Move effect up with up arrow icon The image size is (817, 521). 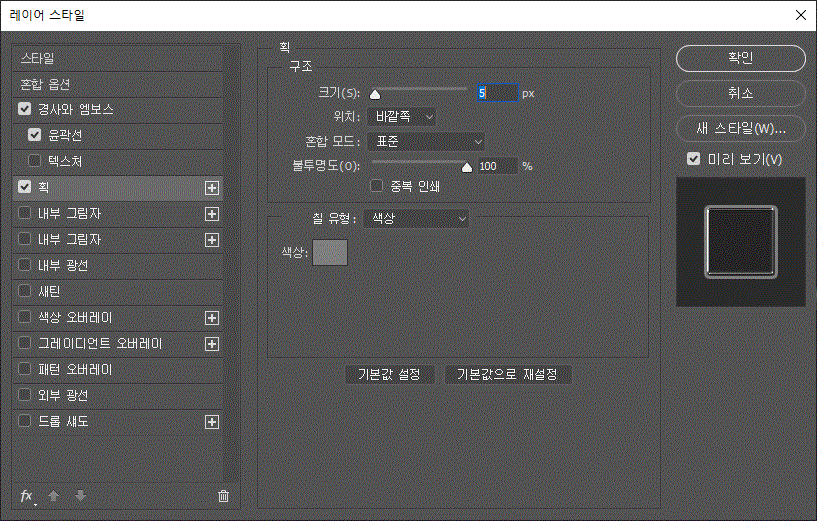(x=54, y=495)
